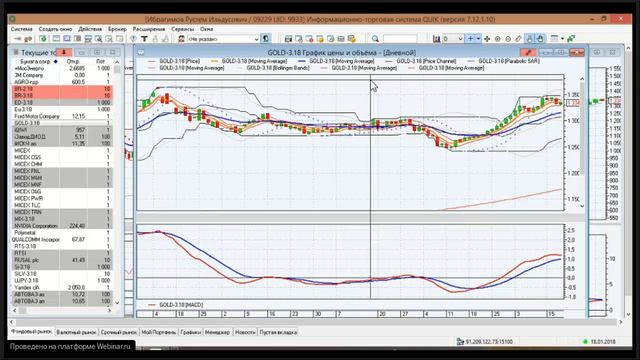Toggle the pointing finger cursor mode

click(x=529, y=39)
